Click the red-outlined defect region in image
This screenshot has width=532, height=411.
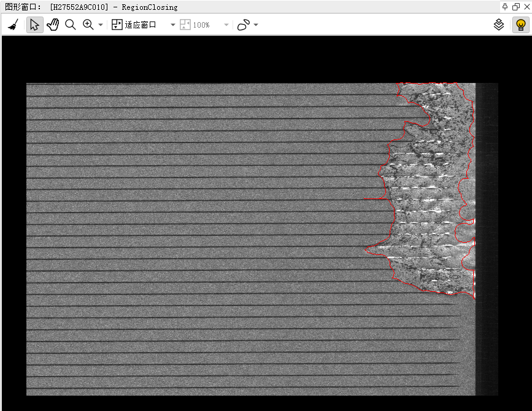tap(430, 190)
